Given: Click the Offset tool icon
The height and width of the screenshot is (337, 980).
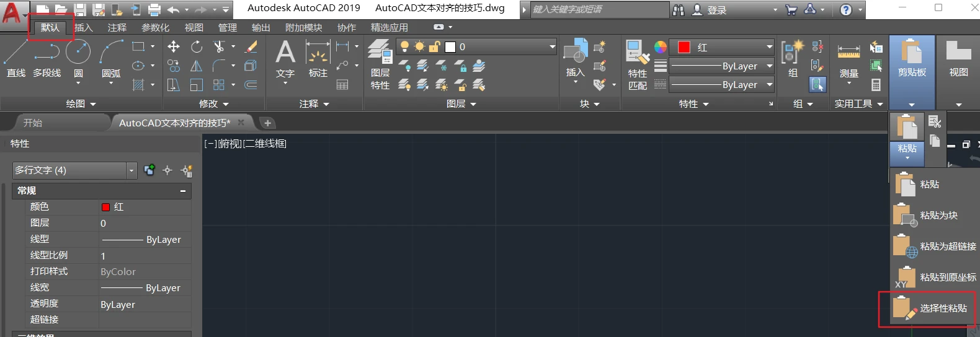Looking at the screenshot, I should pyautogui.click(x=251, y=85).
